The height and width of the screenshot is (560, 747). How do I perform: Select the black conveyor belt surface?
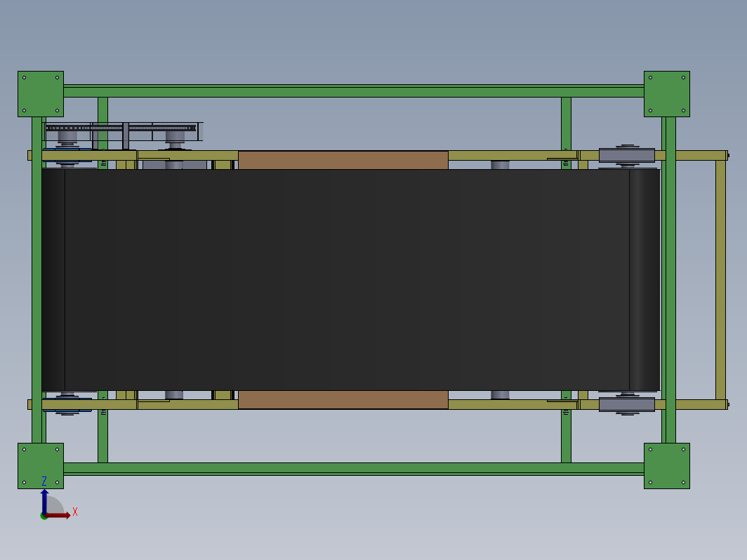(x=350, y=280)
